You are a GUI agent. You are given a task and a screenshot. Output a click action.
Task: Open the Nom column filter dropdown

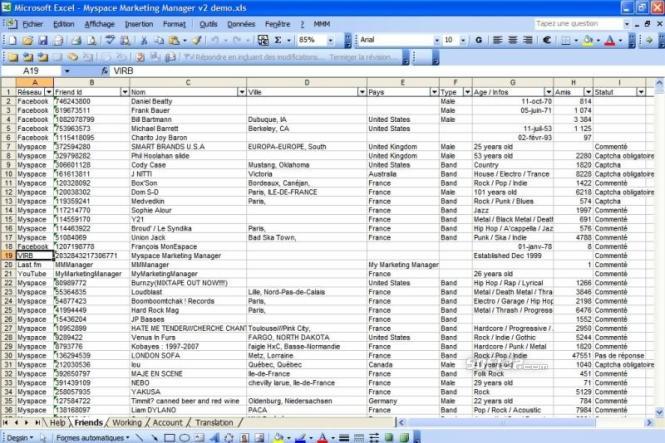tap(241, 92)
